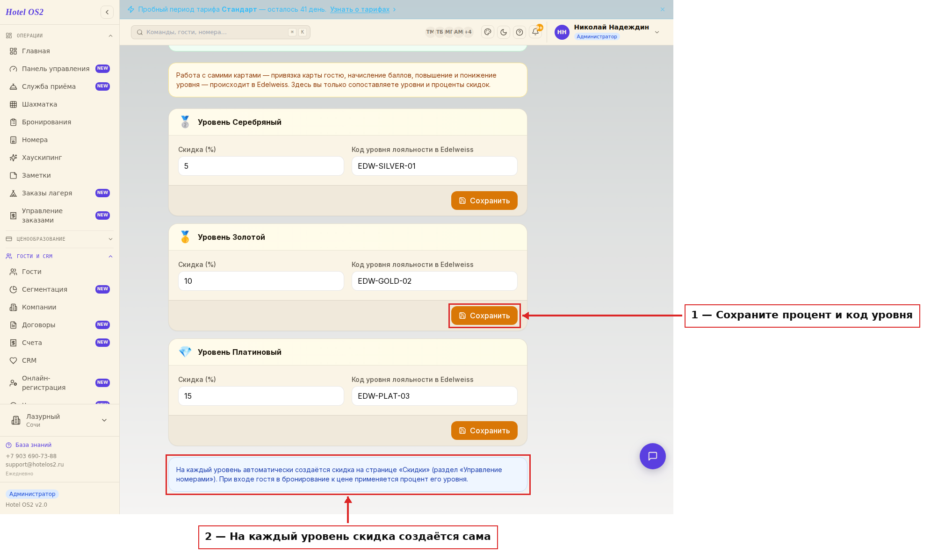The image size is (931, 560).
Task: Click the Золотой discount percent field
Action: click(x=261, y=281)
